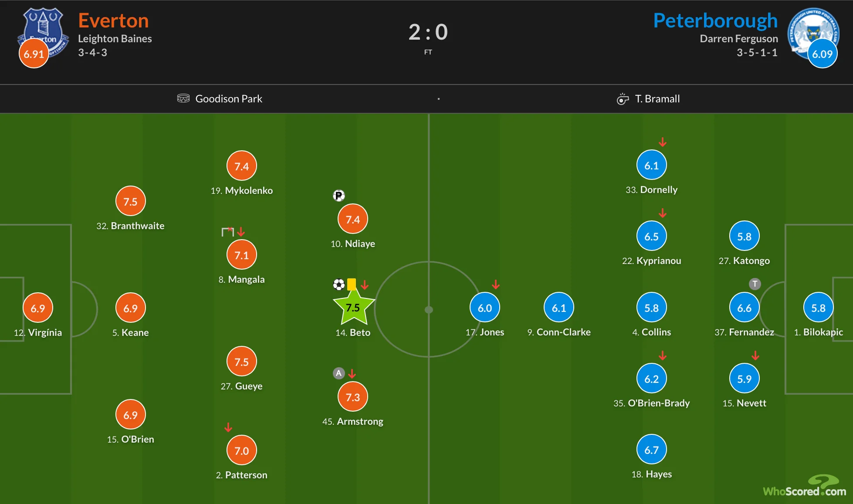Click the T badge above Fernandez
The width and height of the screenshot is (853, 504).
755,284
